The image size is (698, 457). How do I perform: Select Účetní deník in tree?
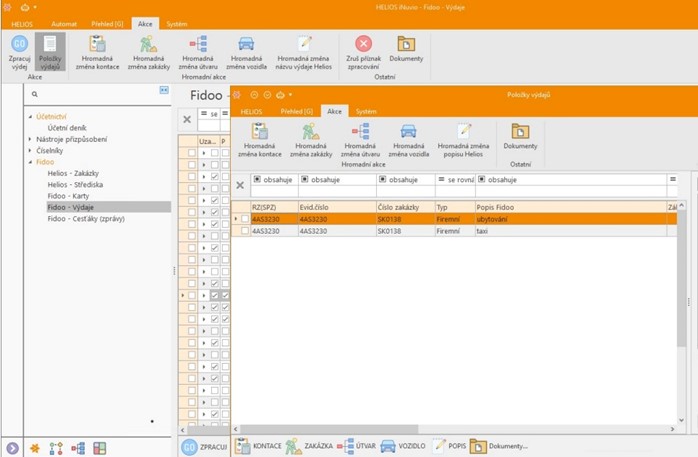coord(67,128)
